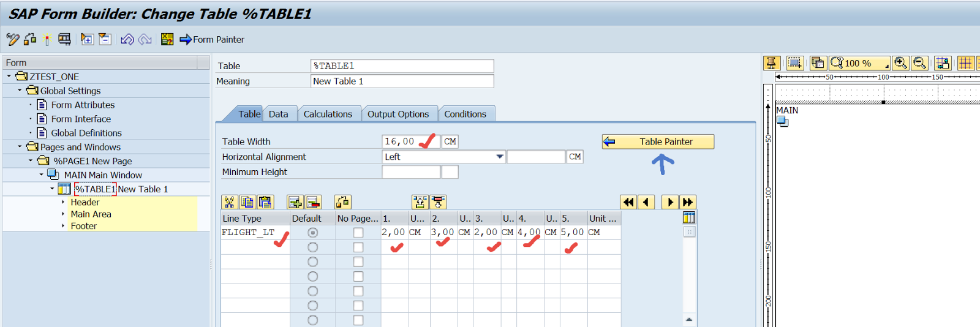The height and width of the screenshot is (327, 980).
Task: Click the Zoom out magnifier
Action: [x=919, y=62]
